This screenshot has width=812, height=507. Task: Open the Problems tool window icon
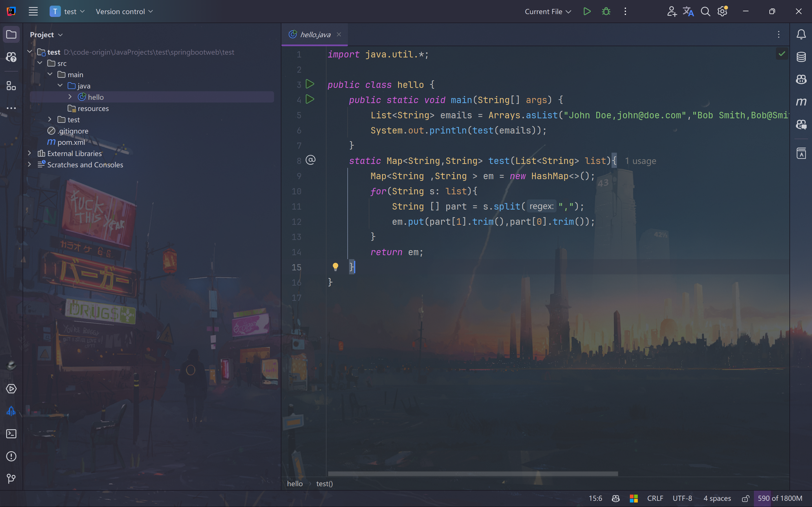(11, 456)
